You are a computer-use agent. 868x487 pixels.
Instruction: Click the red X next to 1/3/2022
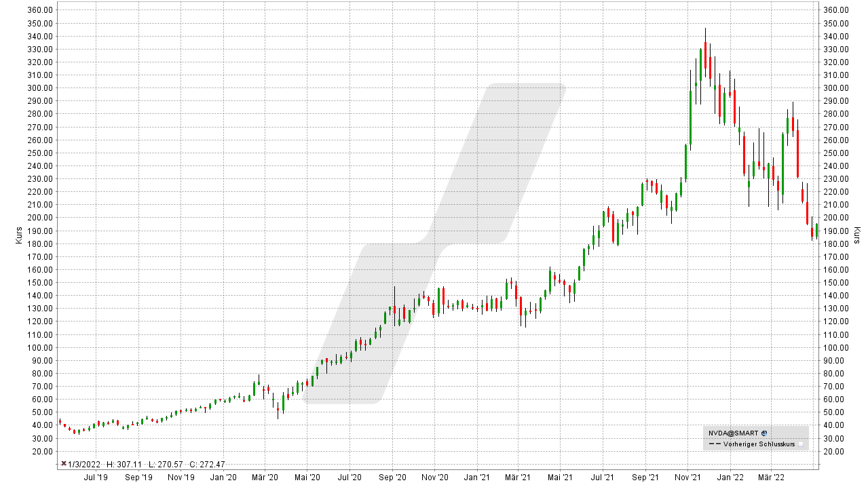click(x=64, y=464)
